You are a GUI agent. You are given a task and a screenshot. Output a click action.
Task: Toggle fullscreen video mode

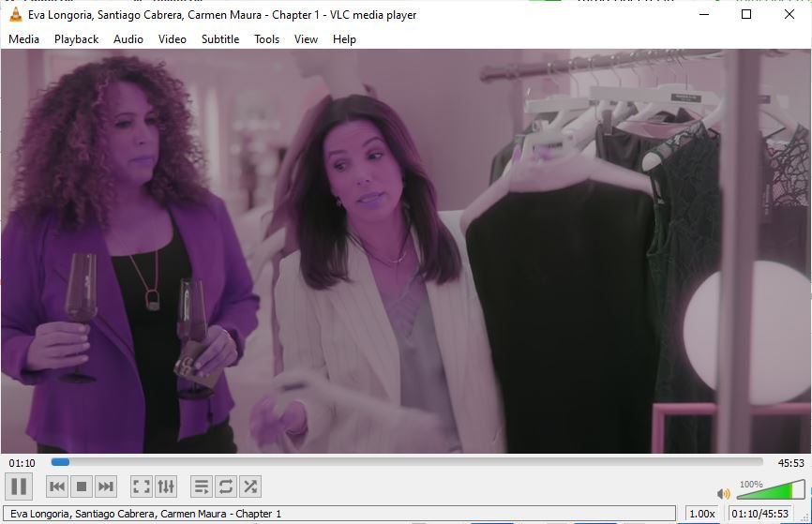(142, 487)
